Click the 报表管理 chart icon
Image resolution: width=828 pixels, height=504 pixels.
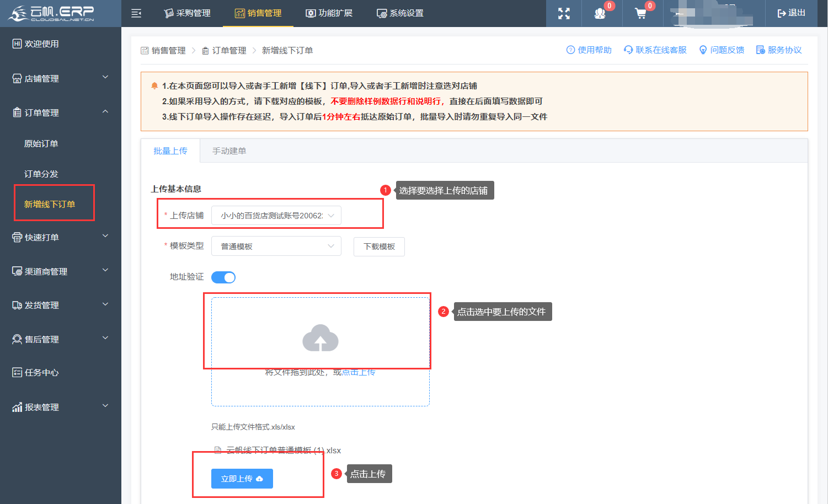tap(17, 407)
